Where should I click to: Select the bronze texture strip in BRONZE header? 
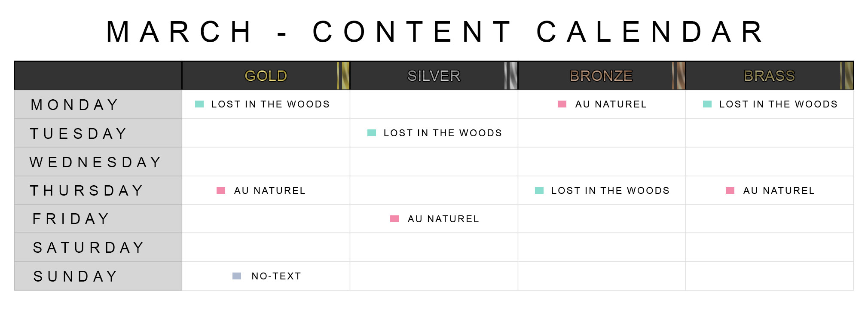click(x=679, y=76)
